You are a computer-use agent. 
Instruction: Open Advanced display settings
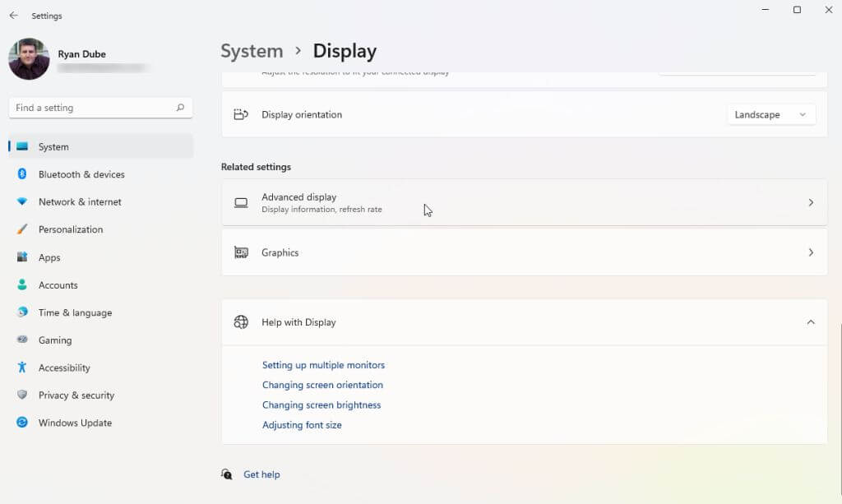tap(524, 202)
